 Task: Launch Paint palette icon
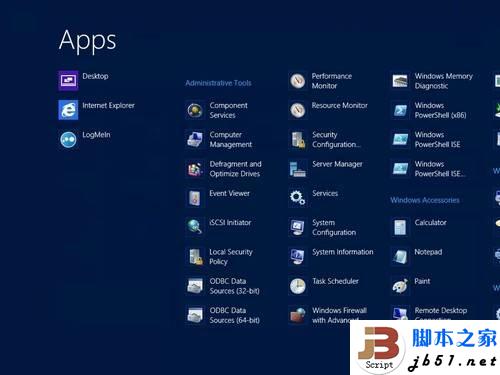[400, 286]
